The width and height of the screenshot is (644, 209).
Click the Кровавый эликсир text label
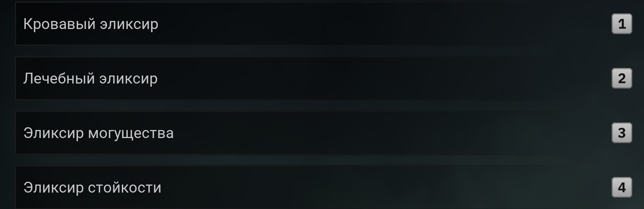click(91, 24)
